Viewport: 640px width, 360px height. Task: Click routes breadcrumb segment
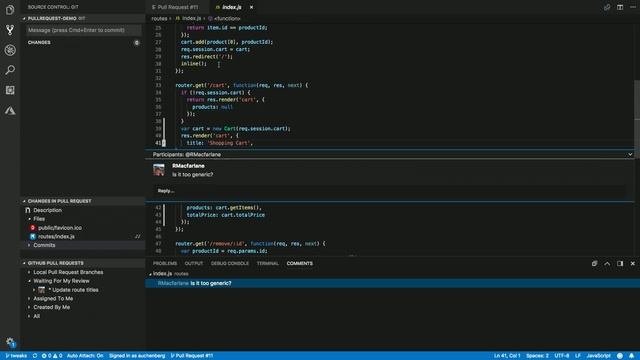159,18
